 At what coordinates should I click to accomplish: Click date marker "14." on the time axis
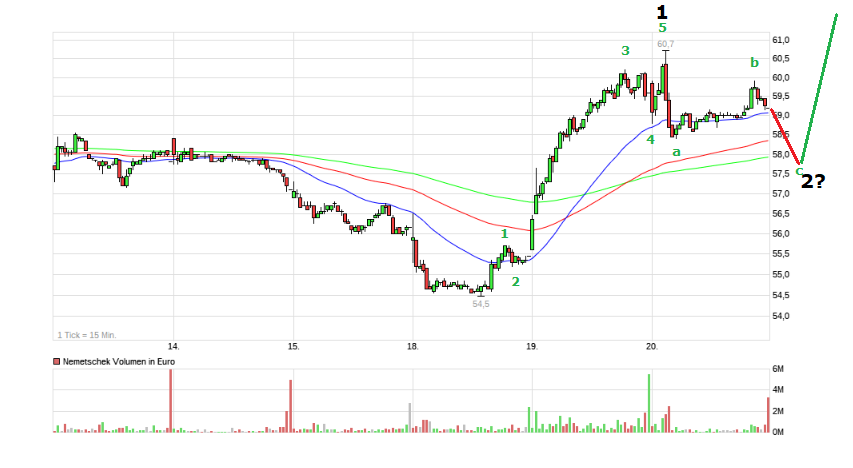coord(172,347)
